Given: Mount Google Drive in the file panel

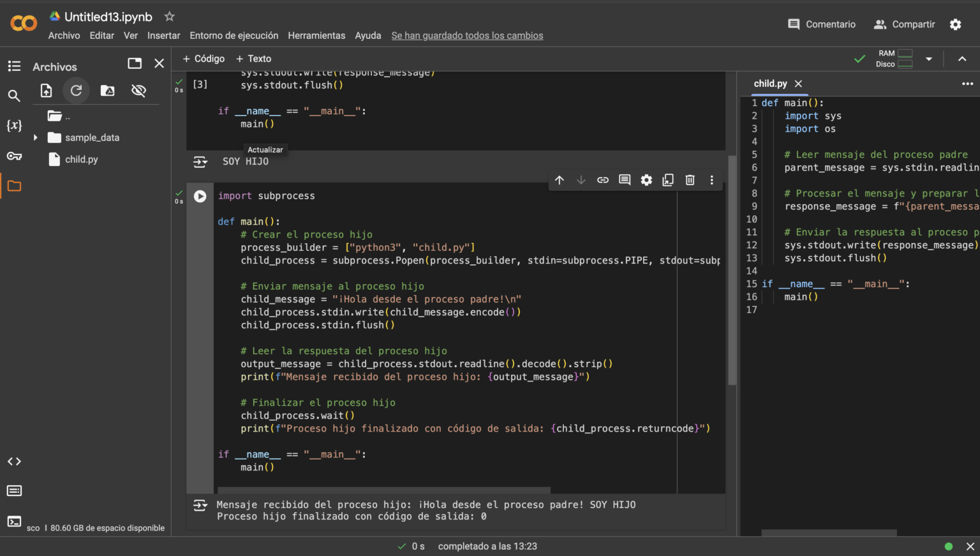Looking at the screenshot, I should click(x=107, y=90).
